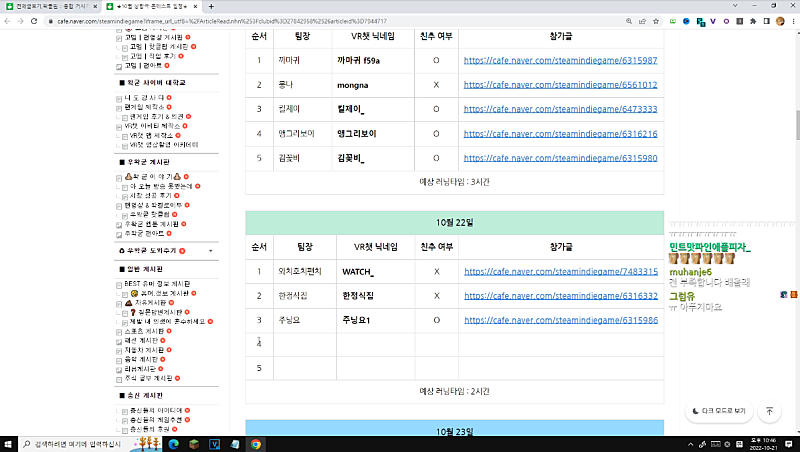
Task: Go back to previous page
Action: 7,20
